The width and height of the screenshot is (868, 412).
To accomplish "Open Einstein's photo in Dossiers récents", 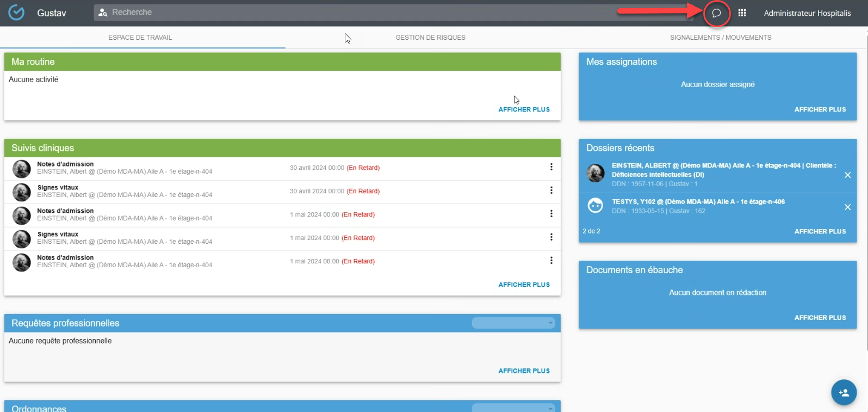I will (x=596, y=173).
